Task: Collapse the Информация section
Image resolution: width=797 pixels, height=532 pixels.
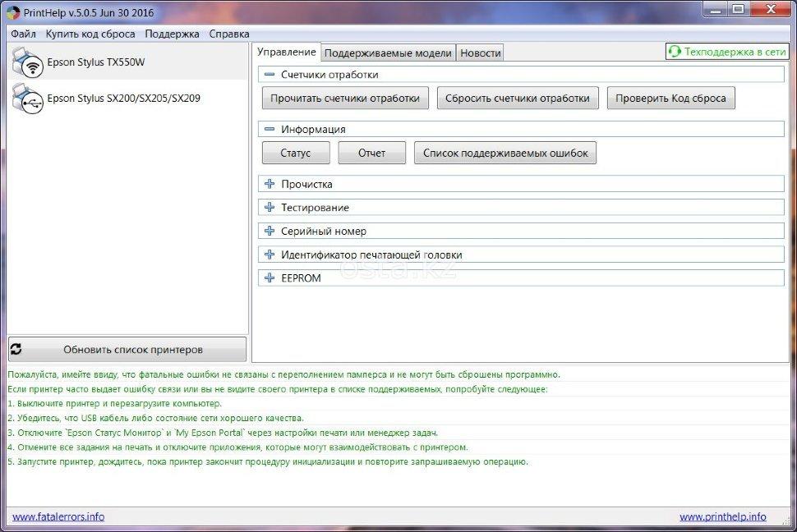Action: [270, 129]
